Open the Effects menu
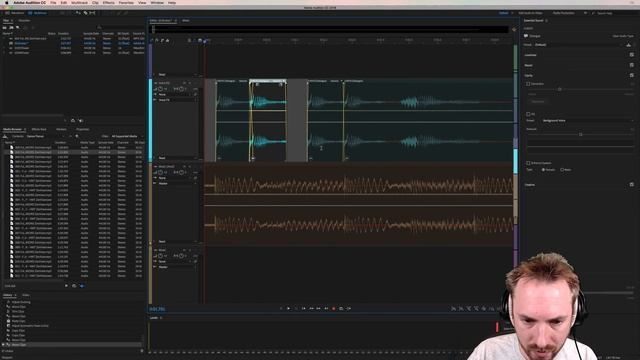 109,2
